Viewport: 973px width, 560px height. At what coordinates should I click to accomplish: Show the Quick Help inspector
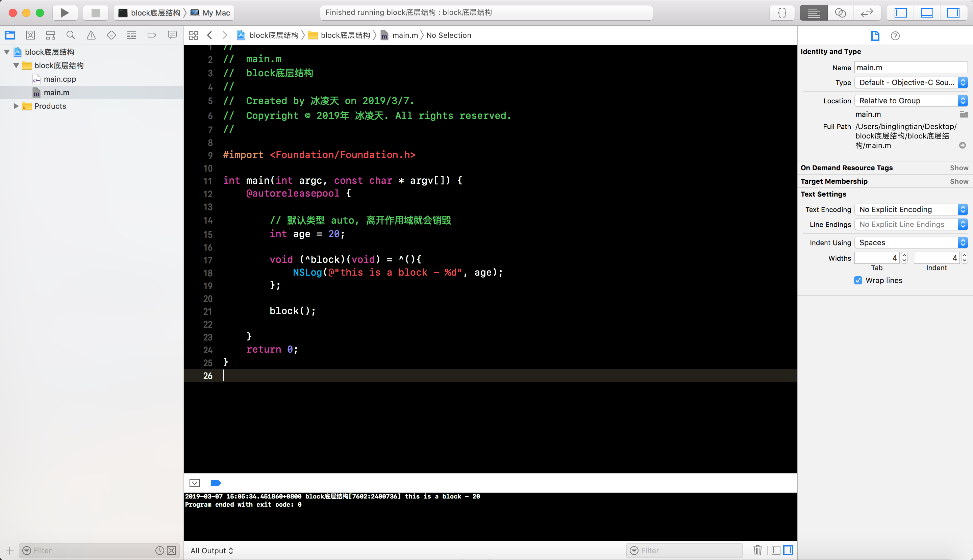895,36
